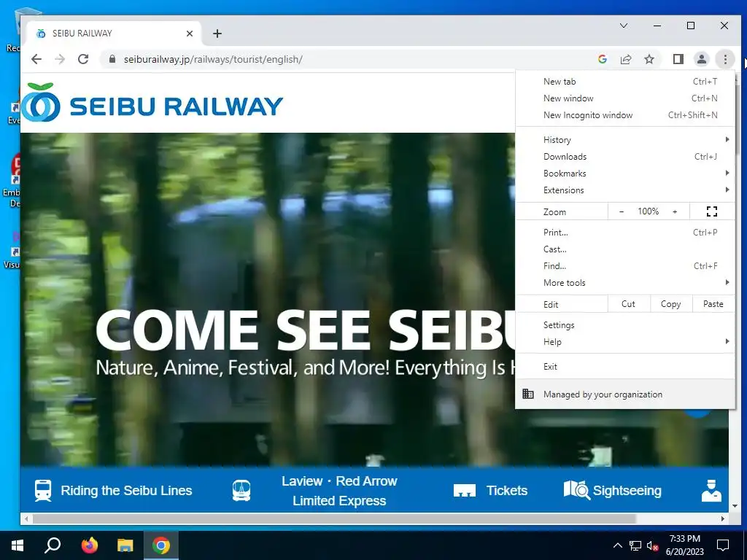Image resolution: width=747 pixels, height=560 pixels.
Task: Show hidden system tray icons
Action: 617,545
